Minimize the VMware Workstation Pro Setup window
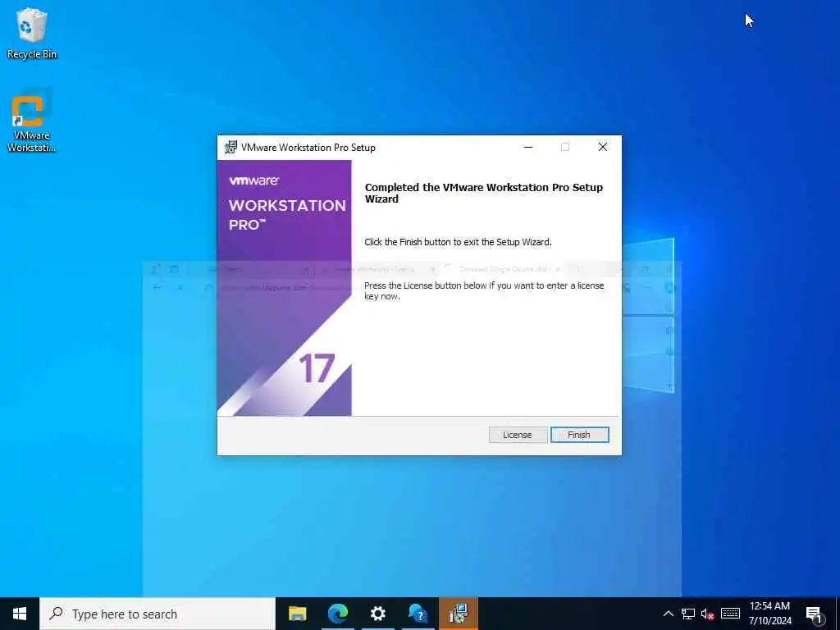The height and width of the screenshot is (630, 840). point(528,148)
